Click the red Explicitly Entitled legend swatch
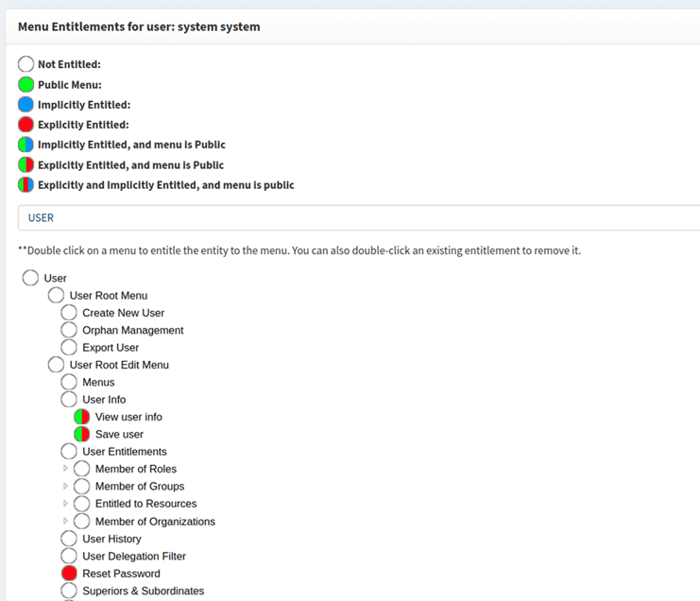Image resolution: width=700 pixels, height=601 pixels. coord(26,125)
